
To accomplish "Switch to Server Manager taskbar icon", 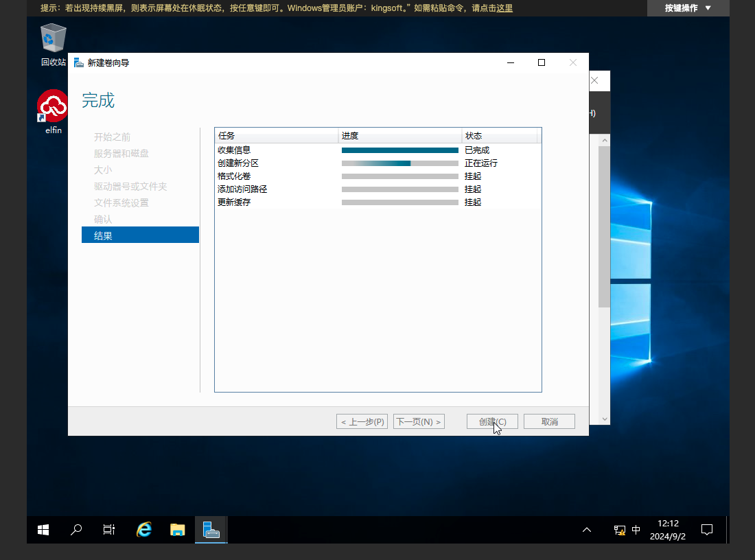I will [211, 530].
